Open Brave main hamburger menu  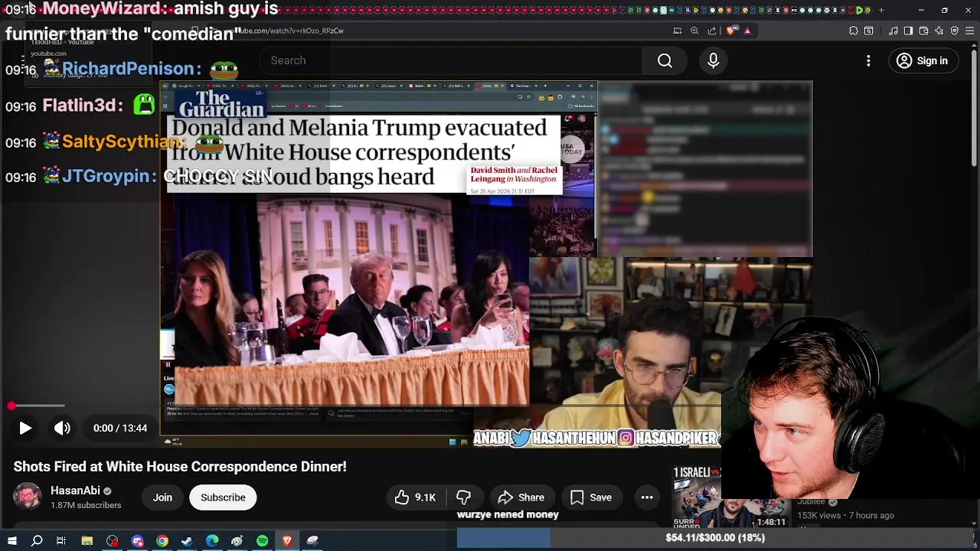[x=969, y=31]
